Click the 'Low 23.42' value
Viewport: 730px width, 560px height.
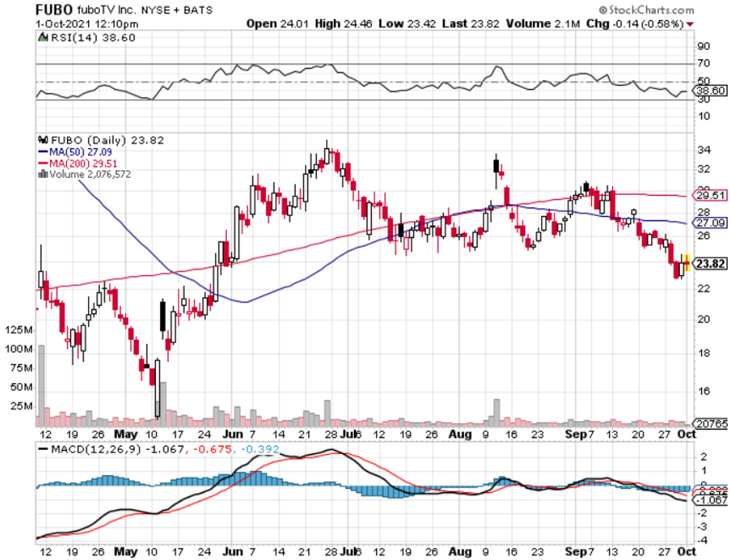tap(407, 23)
